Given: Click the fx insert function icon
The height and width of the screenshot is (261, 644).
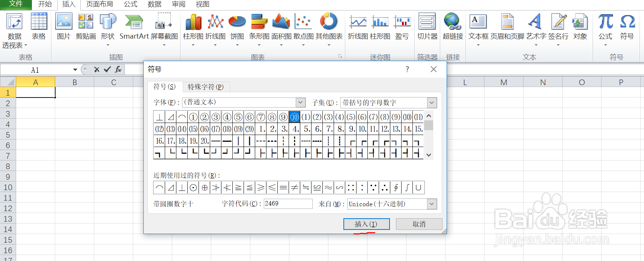Looking at the screenshot, I should (x=118, y=69).
